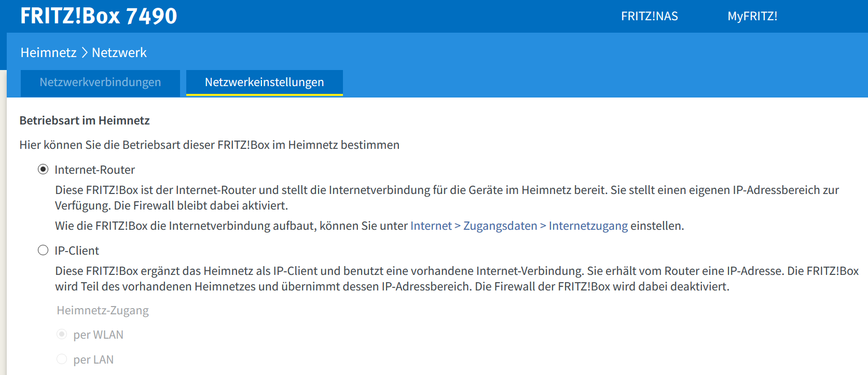Image resolution: width=868 pixels, height=375 pixels.
Task: Switch to the Netzwerkverbindungen tab
Action: pos(100,82)
